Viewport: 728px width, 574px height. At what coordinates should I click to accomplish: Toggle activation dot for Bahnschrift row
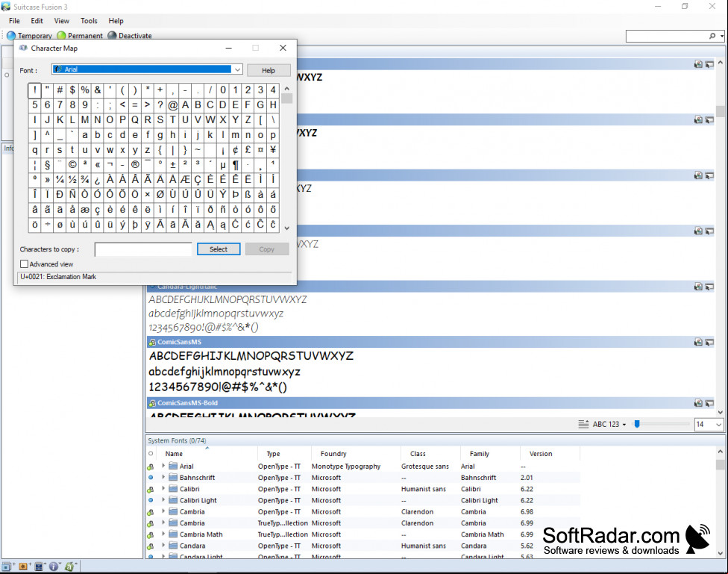coord(151,477)
